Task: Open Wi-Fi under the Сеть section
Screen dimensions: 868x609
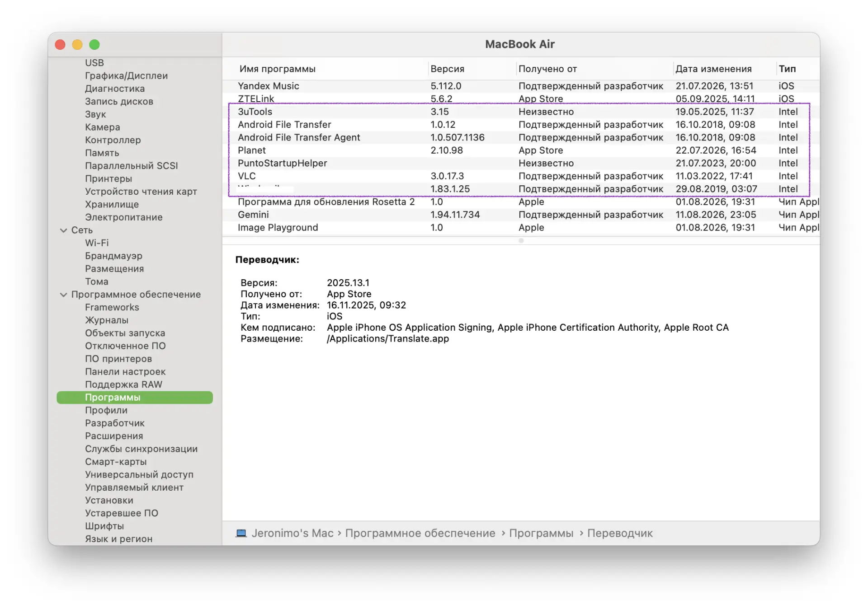Action: pyautogui.click(x=97, y=243)
